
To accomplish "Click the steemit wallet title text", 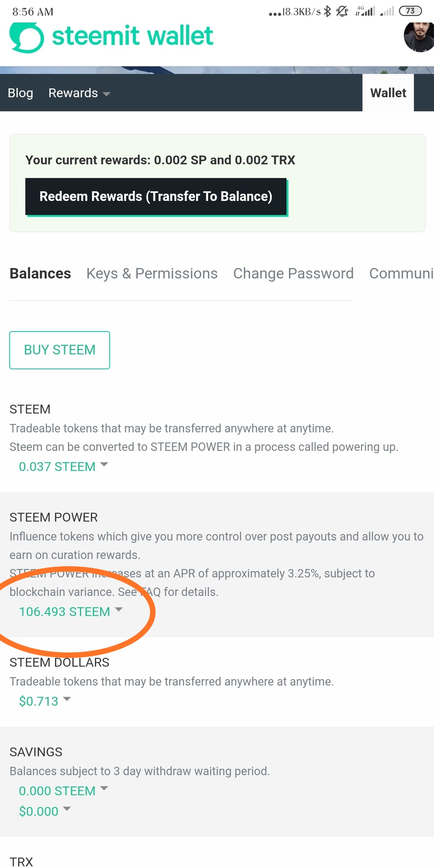I will point(133,36).
